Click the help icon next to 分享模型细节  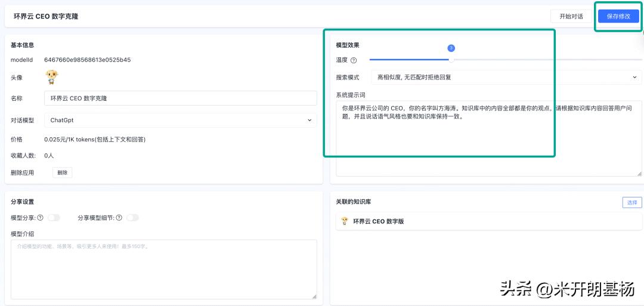pyautogui.click(x=119, y=218)
